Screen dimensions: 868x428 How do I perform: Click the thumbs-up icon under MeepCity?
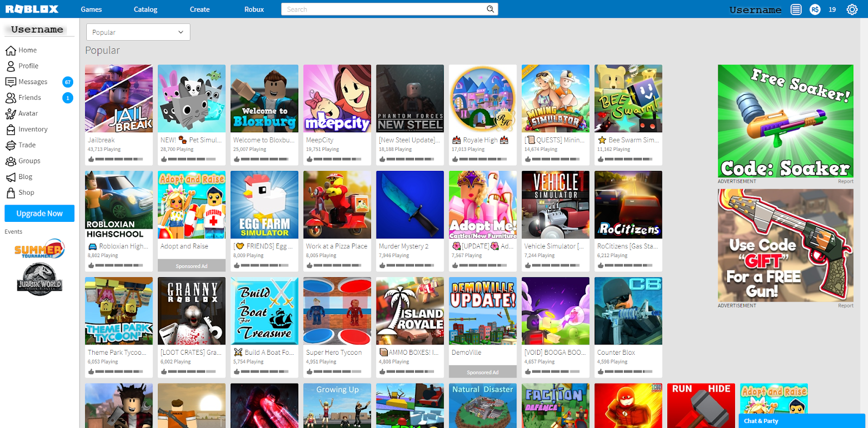[x=310, y=159]
